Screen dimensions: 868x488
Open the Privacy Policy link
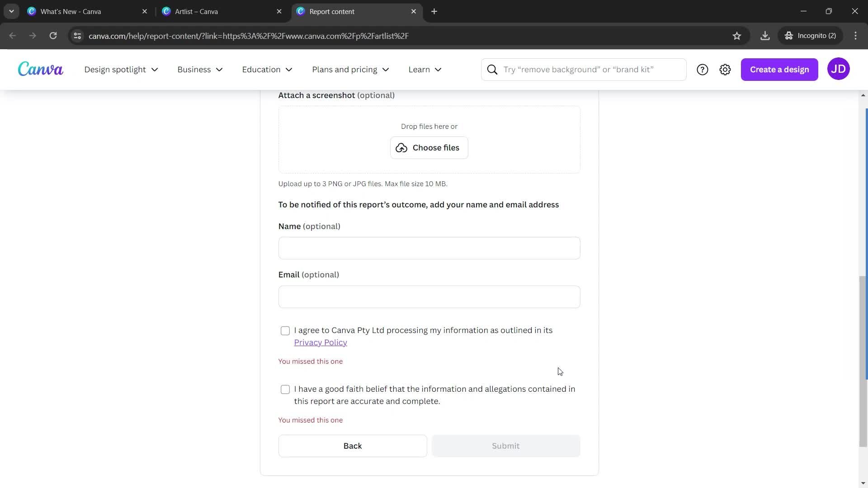pos(321,343)
